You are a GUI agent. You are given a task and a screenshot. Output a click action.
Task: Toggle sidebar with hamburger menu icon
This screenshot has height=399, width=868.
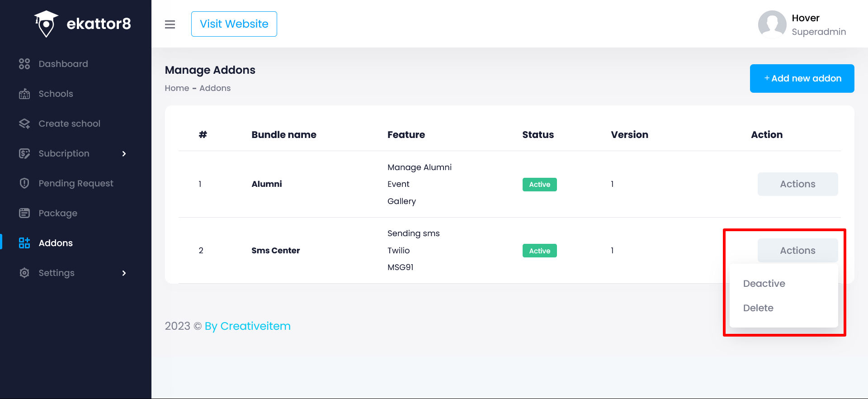[x=170, y=24]
